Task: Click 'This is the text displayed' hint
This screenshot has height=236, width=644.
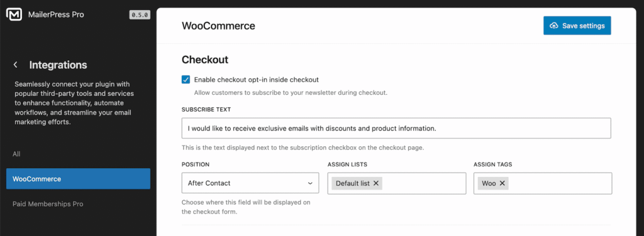Action: click(x=303, y=147)
